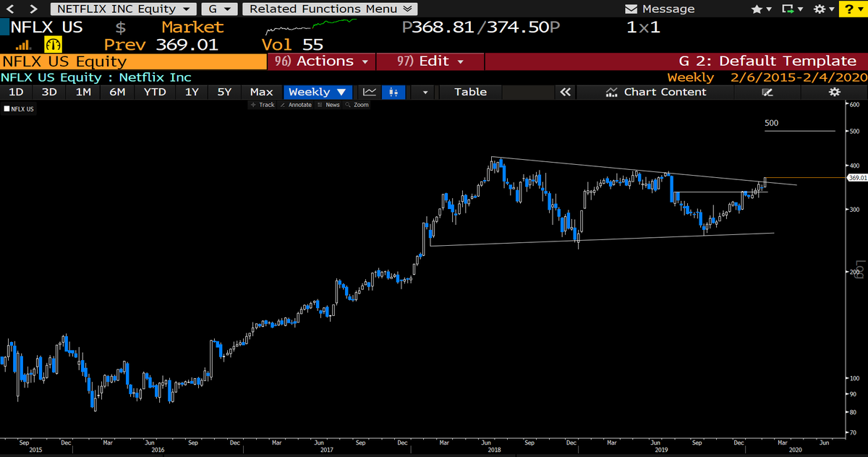Show the Table view
This screenshot has height=457, width=868.
(470, 92)
